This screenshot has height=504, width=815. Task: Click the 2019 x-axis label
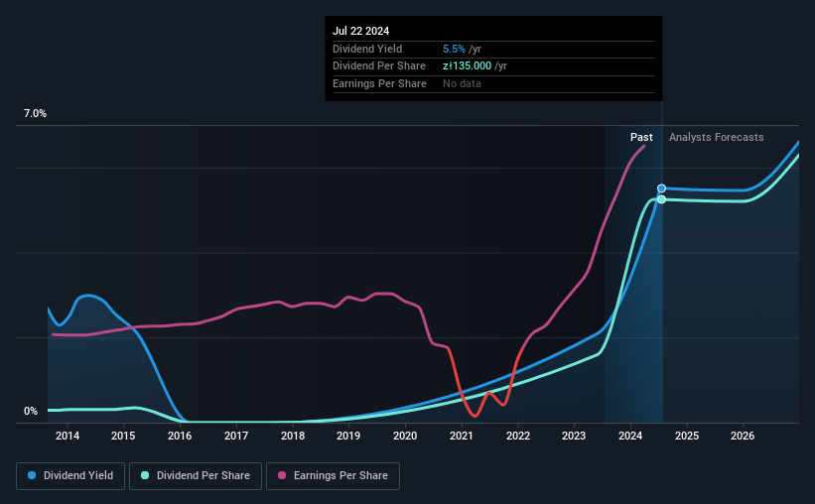[x=348, y=436]
